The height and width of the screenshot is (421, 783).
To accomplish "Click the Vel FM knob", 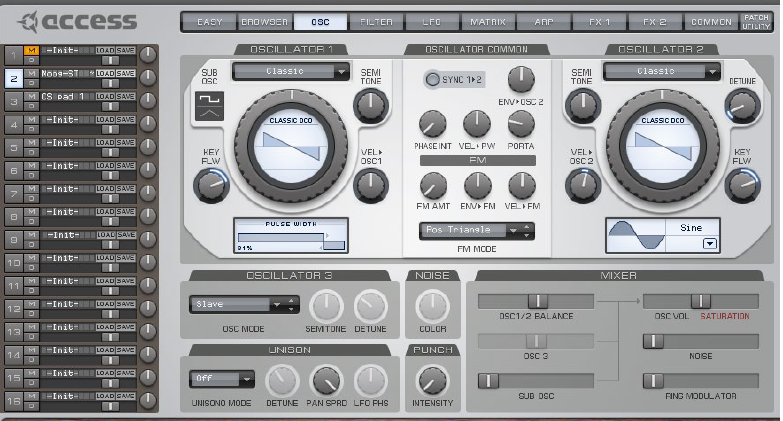I will click(x=522, y=186).
